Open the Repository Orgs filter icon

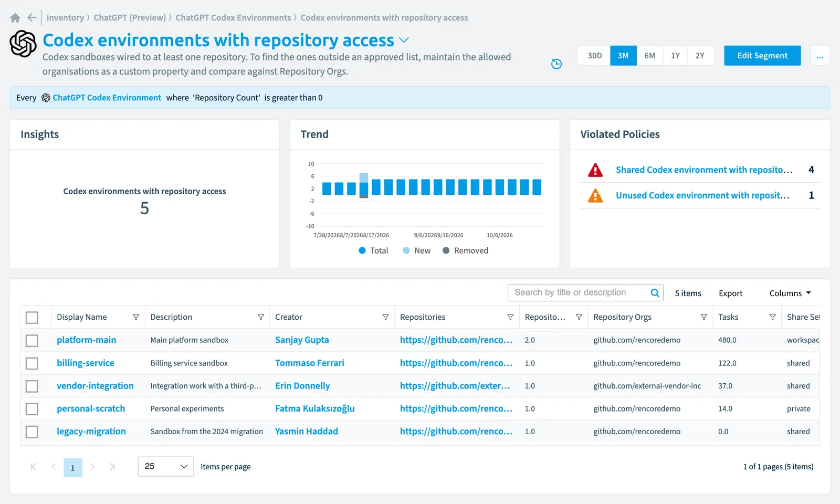[704, 317]
